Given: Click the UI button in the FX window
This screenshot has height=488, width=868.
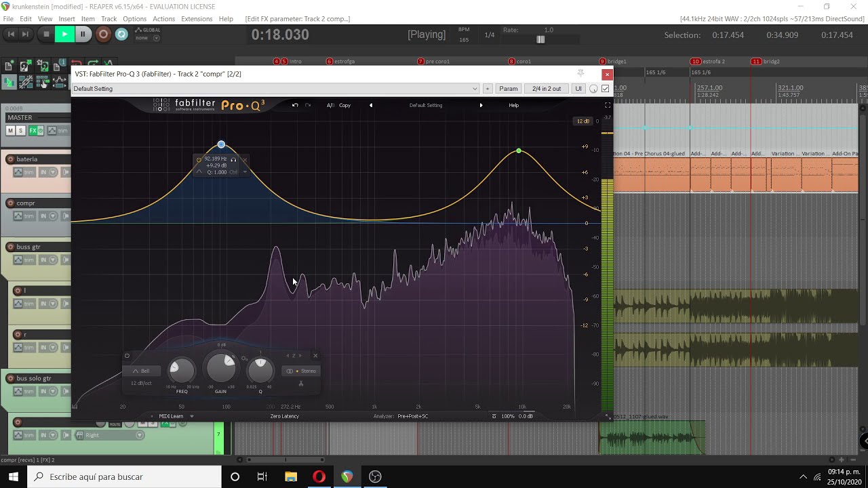Looking at the screenshot, I should point(578,89).
